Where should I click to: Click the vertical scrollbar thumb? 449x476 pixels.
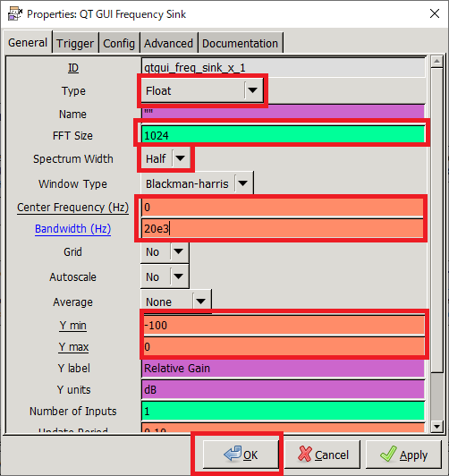tap(436, 220)
